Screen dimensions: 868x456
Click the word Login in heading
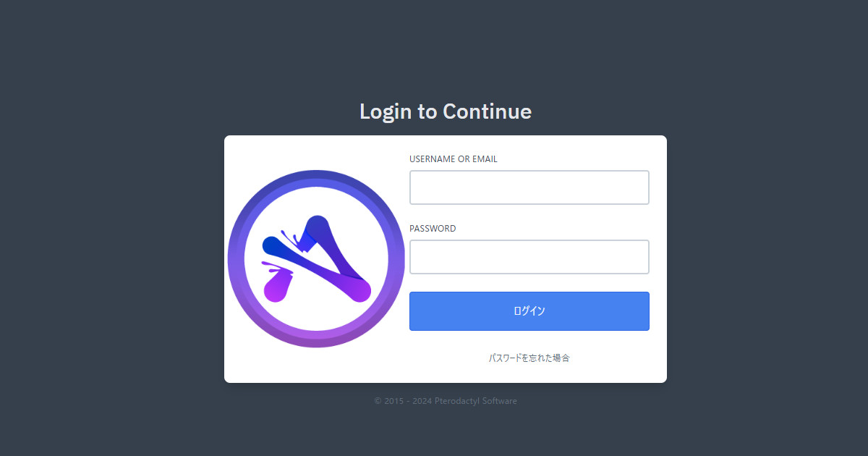point(387,111)
